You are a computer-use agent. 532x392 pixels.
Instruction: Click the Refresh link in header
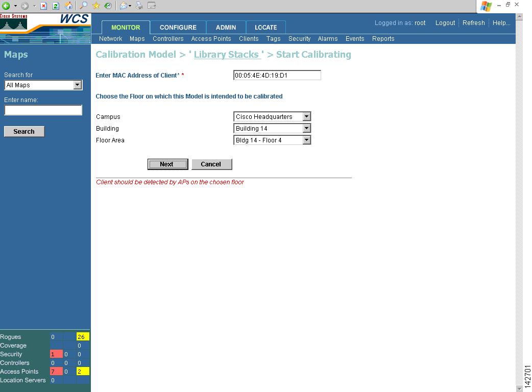point(474,23)
